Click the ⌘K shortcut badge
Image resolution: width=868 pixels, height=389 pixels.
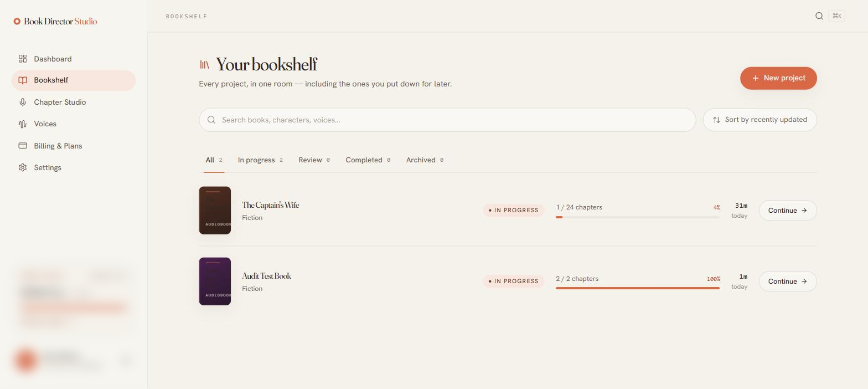837,16
